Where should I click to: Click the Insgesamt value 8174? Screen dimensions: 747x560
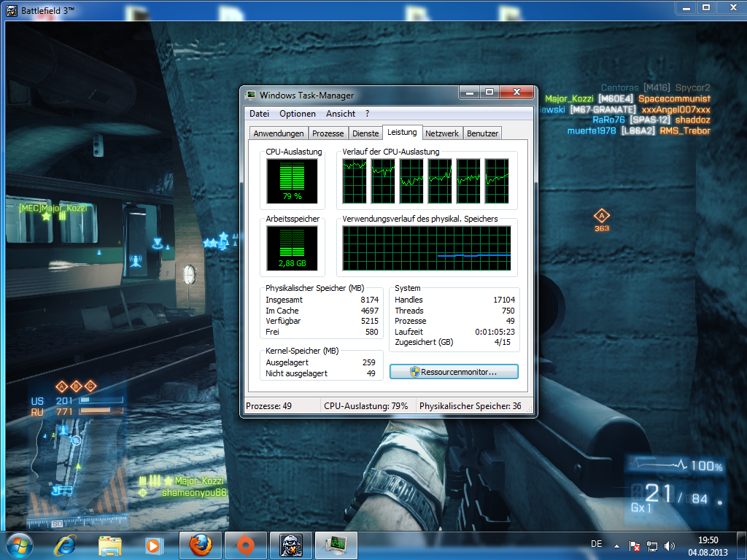click(x=369, y=300)
